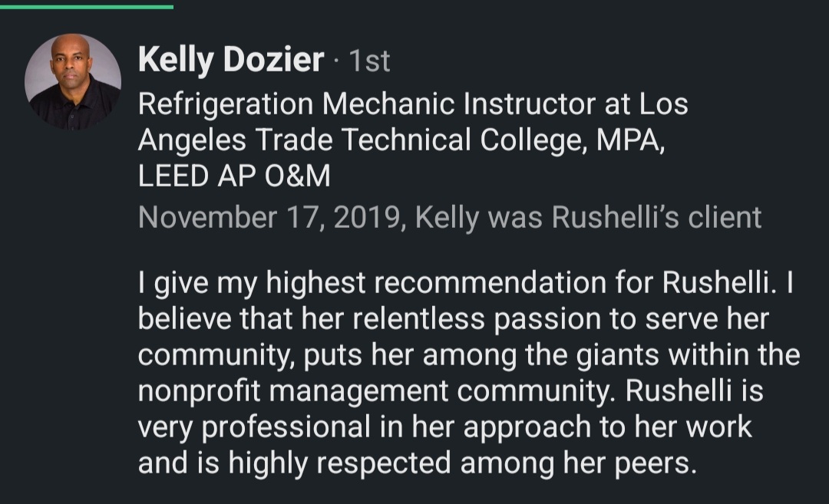The width and height of the screenshot is (829, 504).
Task: Click the Angeles Trade Technical College, MPA line
Action: (401, 140)
